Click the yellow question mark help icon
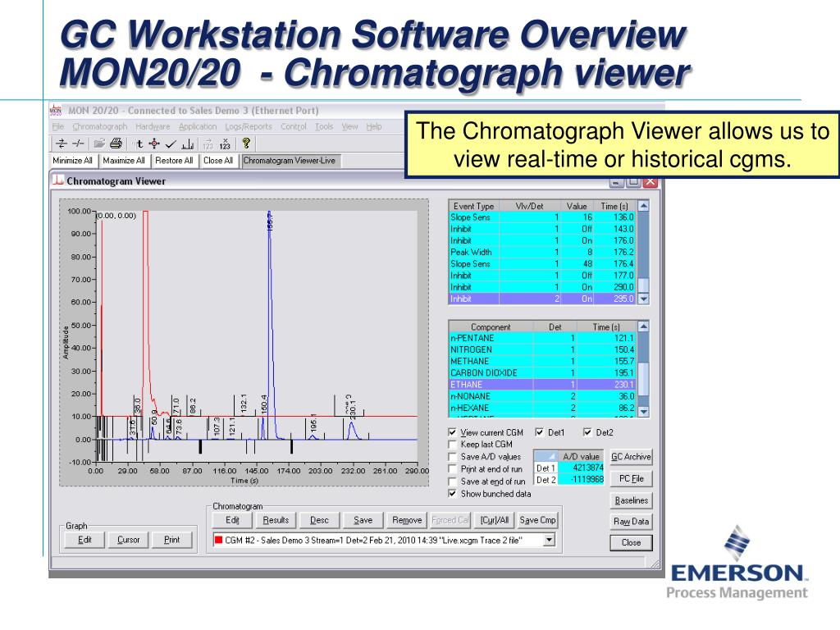Screen dimensions: 840x630 [x=246, y=143]
